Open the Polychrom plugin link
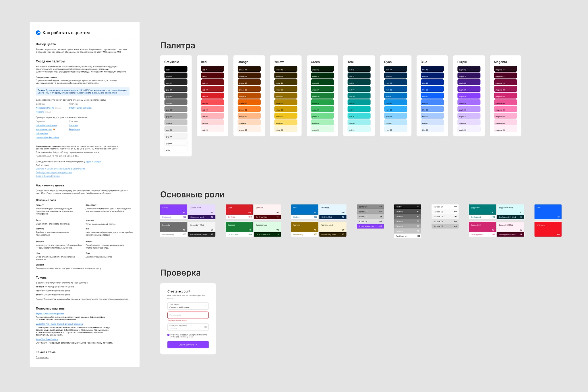Image resolution: width=588 pixels, height=392 pixels. (74, 129)
